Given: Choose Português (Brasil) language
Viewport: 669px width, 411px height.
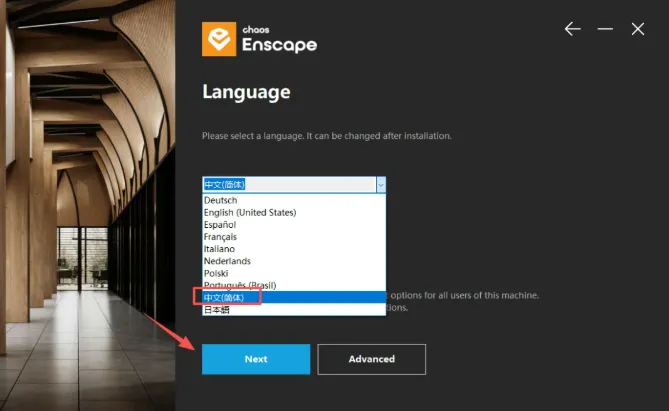Looking at the screenshot, I should 294,285.
